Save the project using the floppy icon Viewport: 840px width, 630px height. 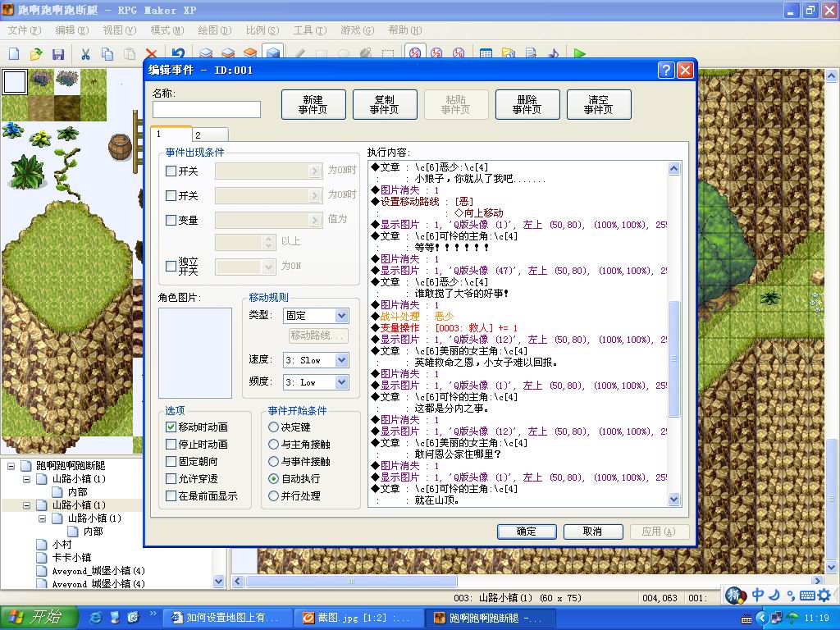tap(58, 53)
